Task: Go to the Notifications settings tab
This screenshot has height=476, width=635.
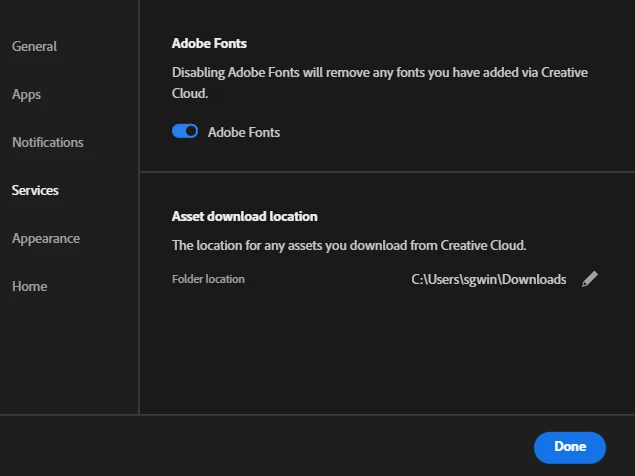Action: click(x=48, y=142)
